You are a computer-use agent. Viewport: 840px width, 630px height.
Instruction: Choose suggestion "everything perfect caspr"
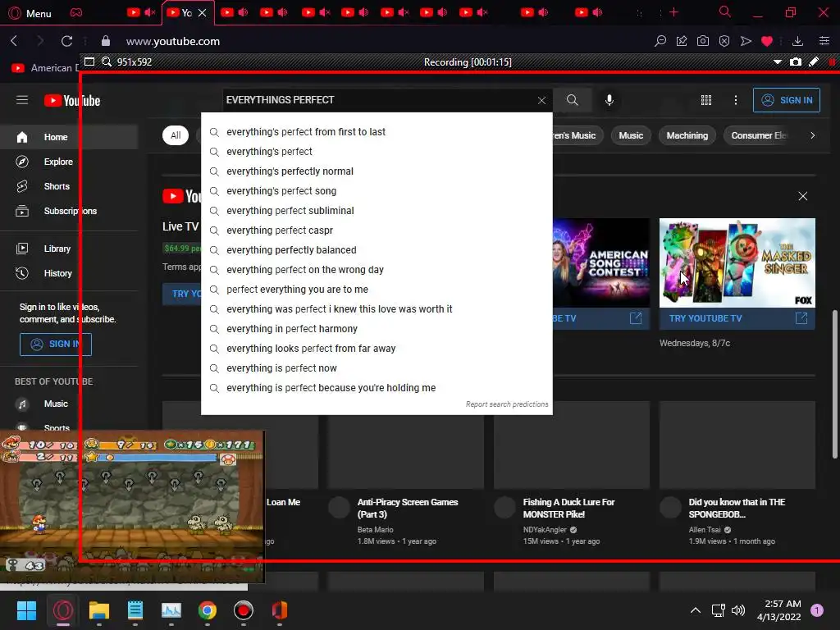pyautogui.click(x=377, y=231)
